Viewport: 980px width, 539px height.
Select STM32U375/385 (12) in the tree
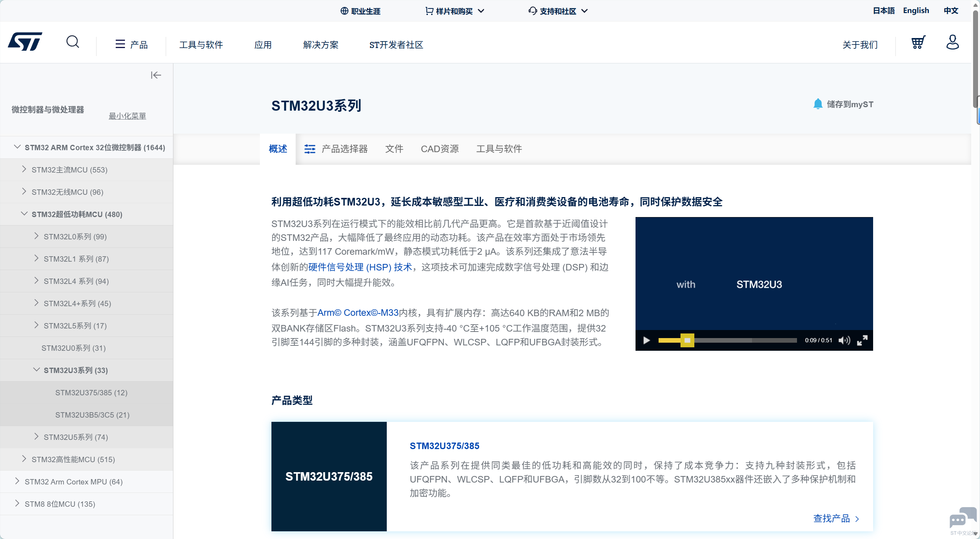tap(91, 393)
